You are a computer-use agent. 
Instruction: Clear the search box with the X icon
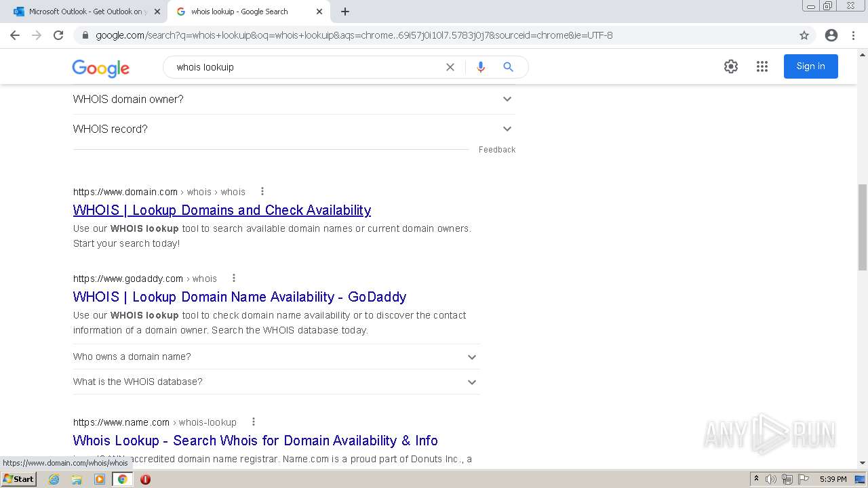450,67
